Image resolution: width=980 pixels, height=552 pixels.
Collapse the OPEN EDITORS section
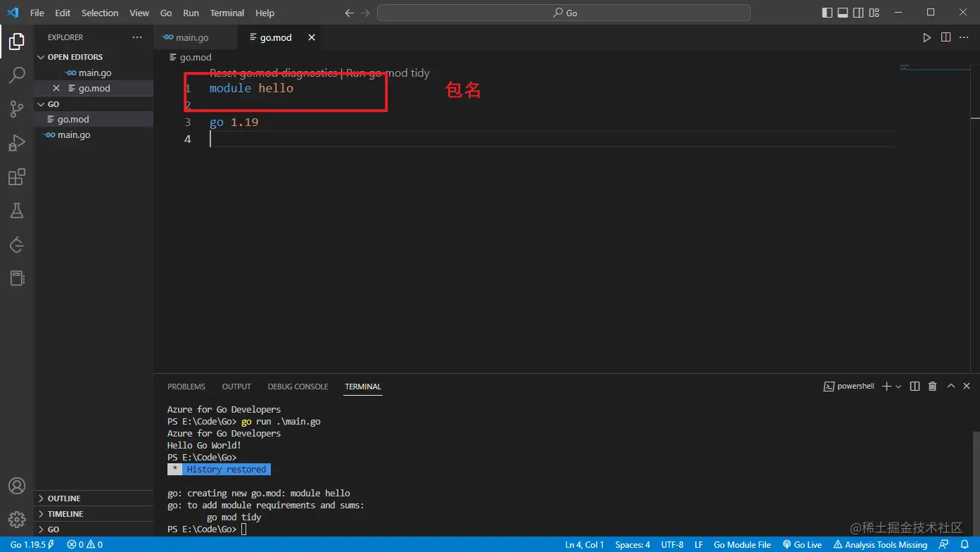tap(94, 57)
